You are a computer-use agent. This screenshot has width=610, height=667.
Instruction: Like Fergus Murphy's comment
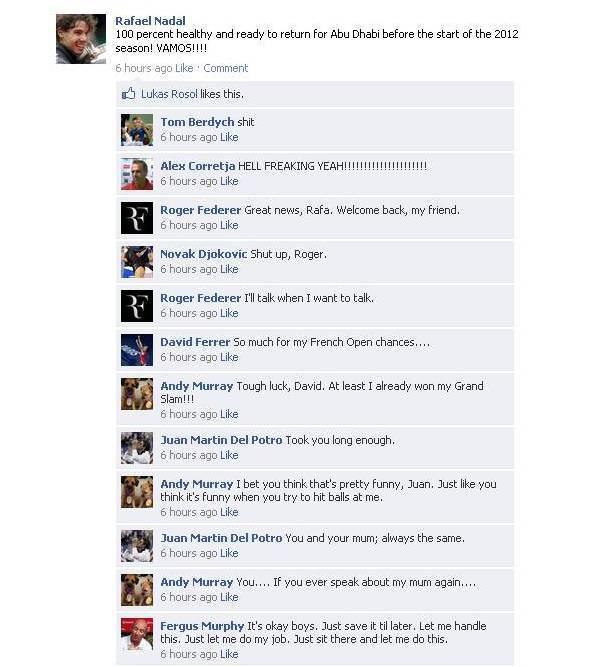point(229,654)
